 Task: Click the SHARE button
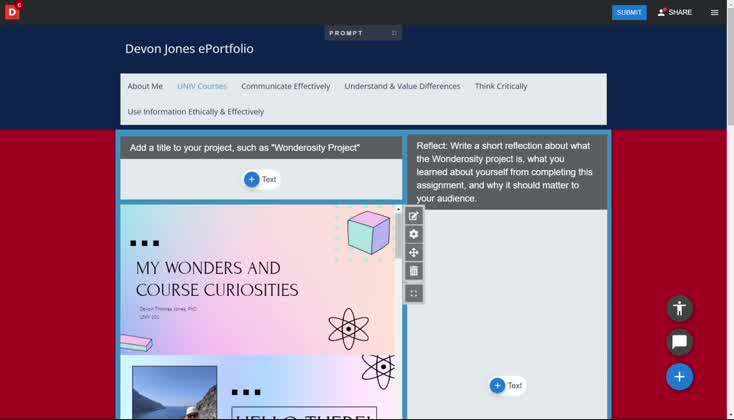(674, 13)
